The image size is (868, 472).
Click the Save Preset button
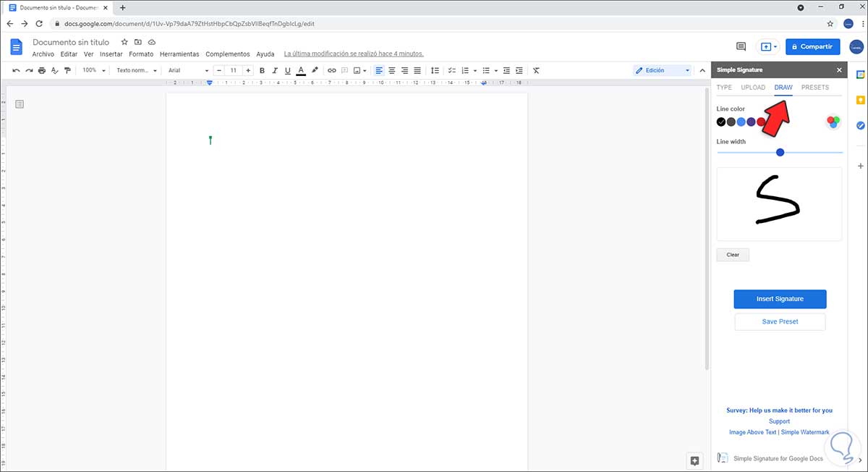[780, 321]
